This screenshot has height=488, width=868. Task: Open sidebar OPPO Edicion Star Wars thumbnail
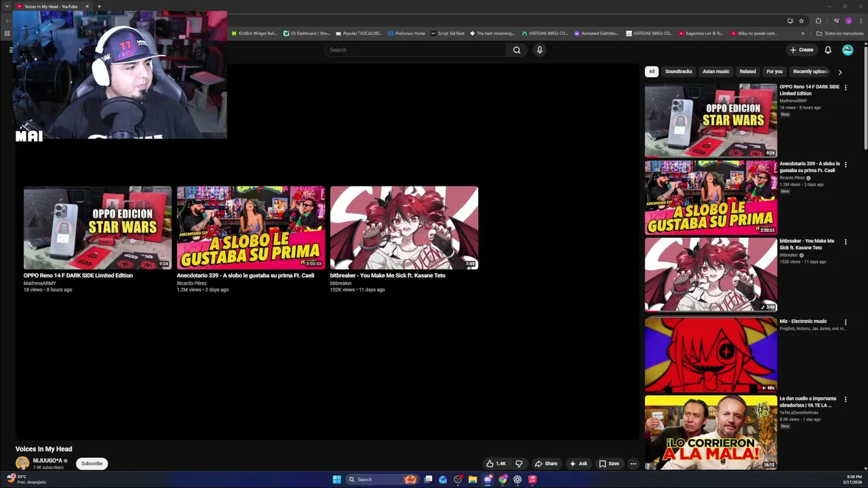click(711, 121)
